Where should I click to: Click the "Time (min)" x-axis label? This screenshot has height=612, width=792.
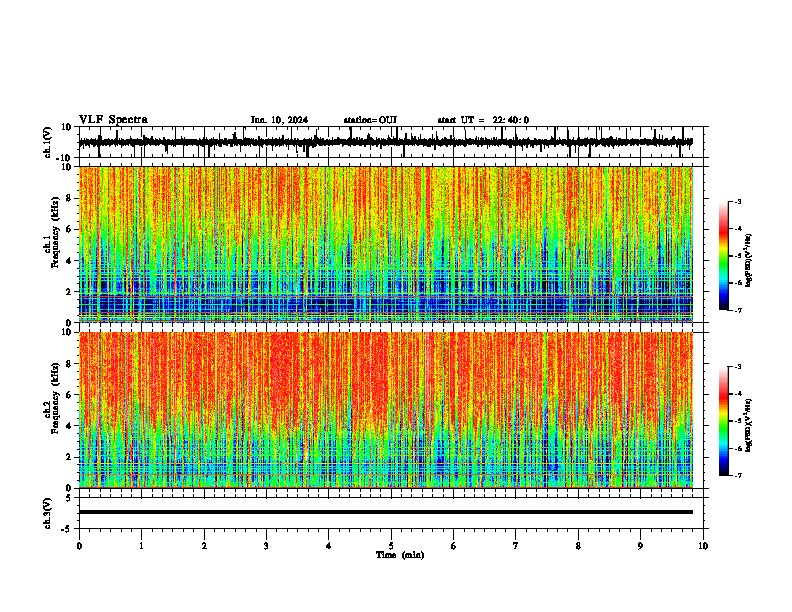400,555
